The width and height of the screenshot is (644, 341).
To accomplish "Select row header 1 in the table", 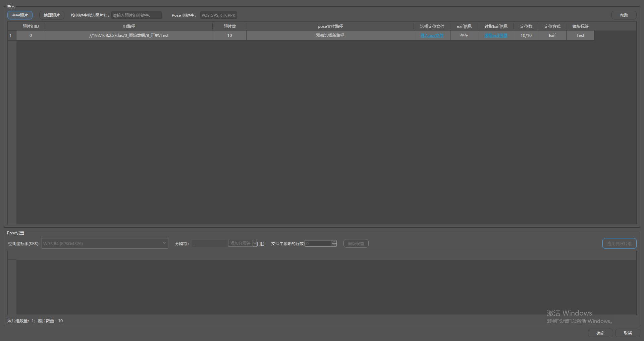I will (x=12, y=36).
